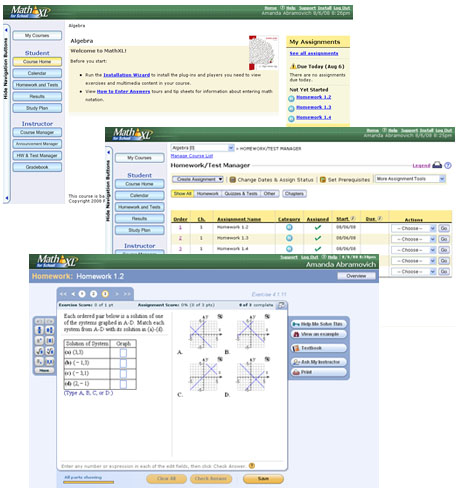The height and width of the screenshot is (495, 463).
Task: Enlarge graph D with its magnifier icon
Action: (267, 359)
